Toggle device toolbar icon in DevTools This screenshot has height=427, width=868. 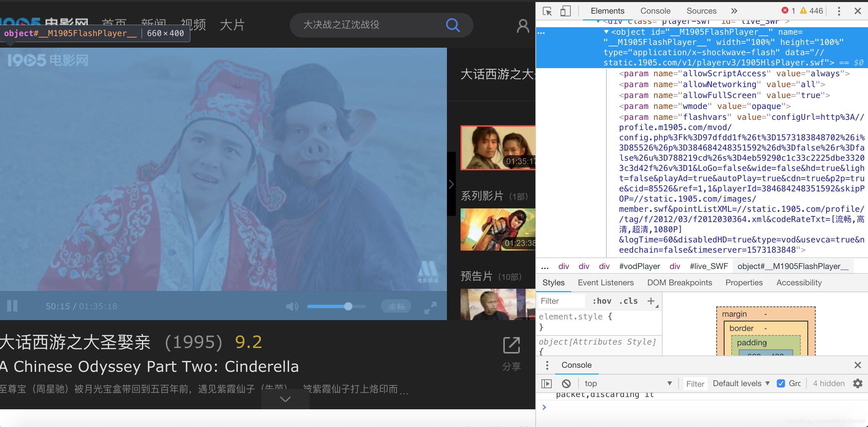coord(565,11)
